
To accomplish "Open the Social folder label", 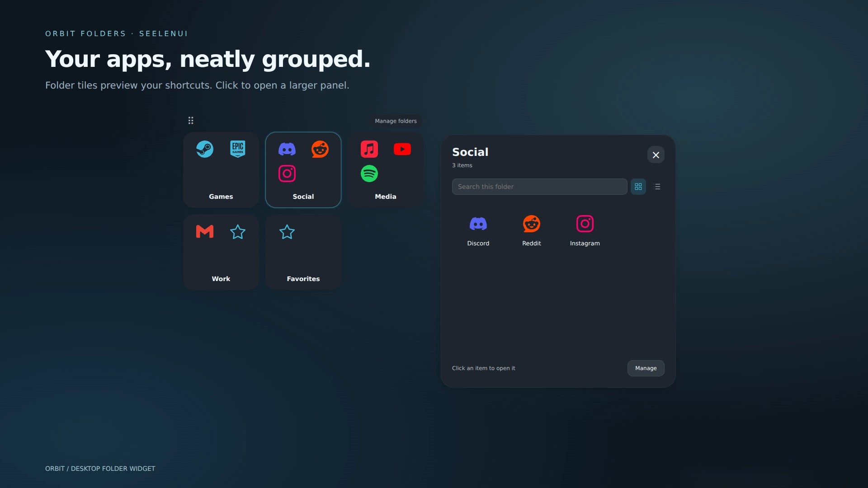I will click(x=303, y=197).
